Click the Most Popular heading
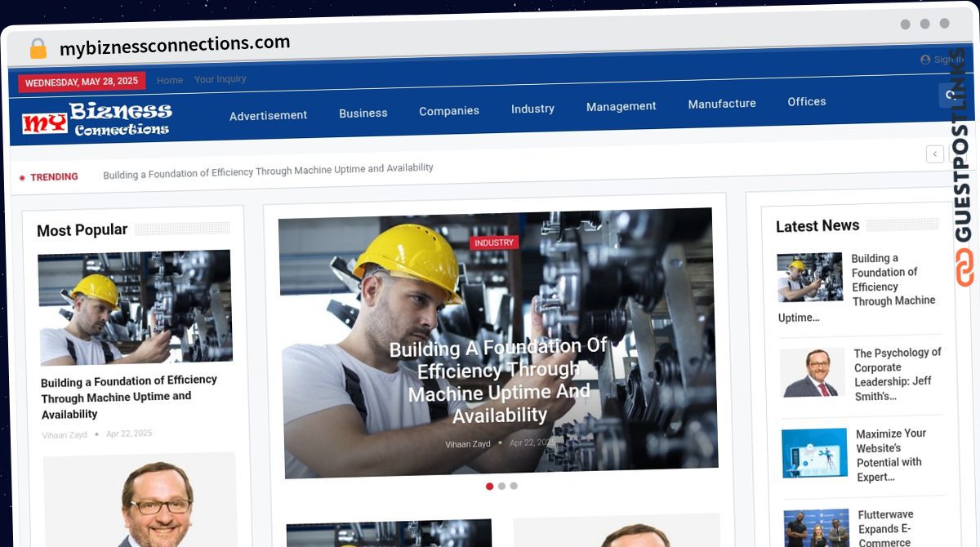Viewport: 980px width, 547px height. coord(82,230)
